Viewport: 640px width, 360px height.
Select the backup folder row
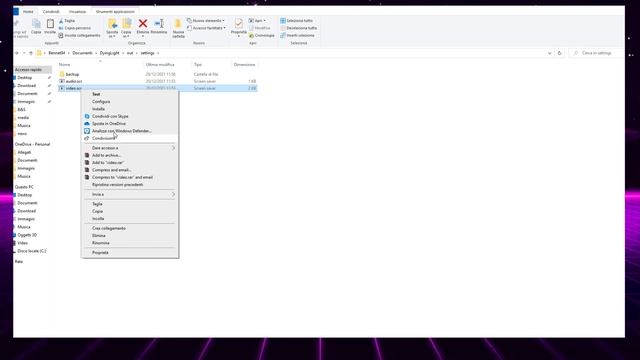click(x=158, y=74)
